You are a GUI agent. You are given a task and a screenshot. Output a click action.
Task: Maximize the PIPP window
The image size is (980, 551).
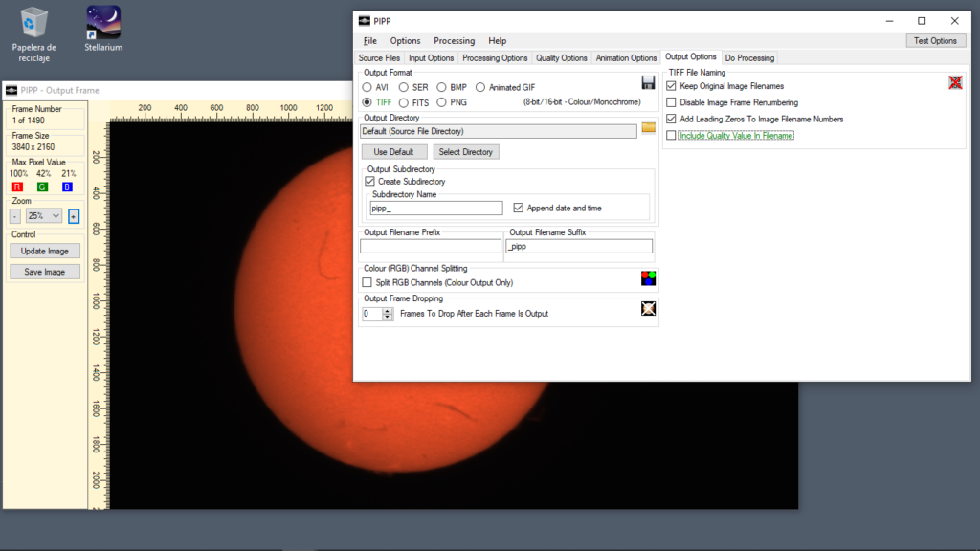(922, 21)
